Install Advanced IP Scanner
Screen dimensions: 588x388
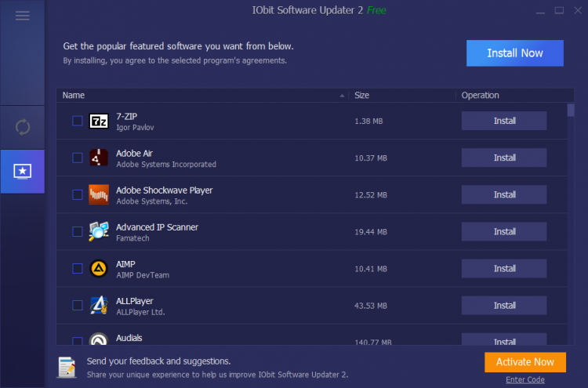click(504, 232)
